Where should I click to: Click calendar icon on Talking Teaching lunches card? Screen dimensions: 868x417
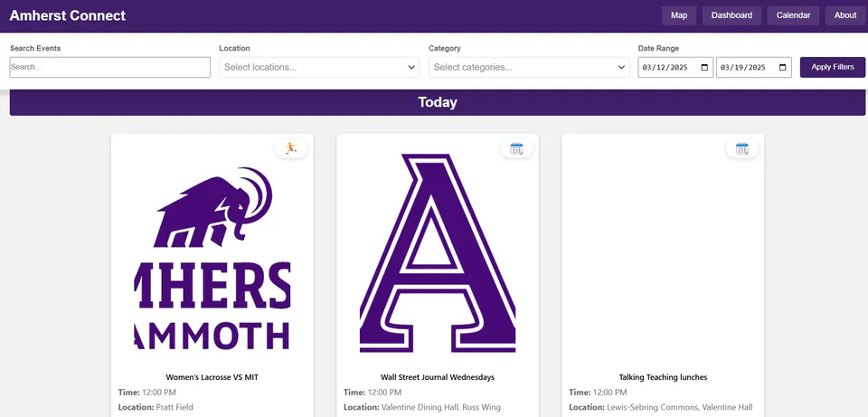tap(741, 148)
